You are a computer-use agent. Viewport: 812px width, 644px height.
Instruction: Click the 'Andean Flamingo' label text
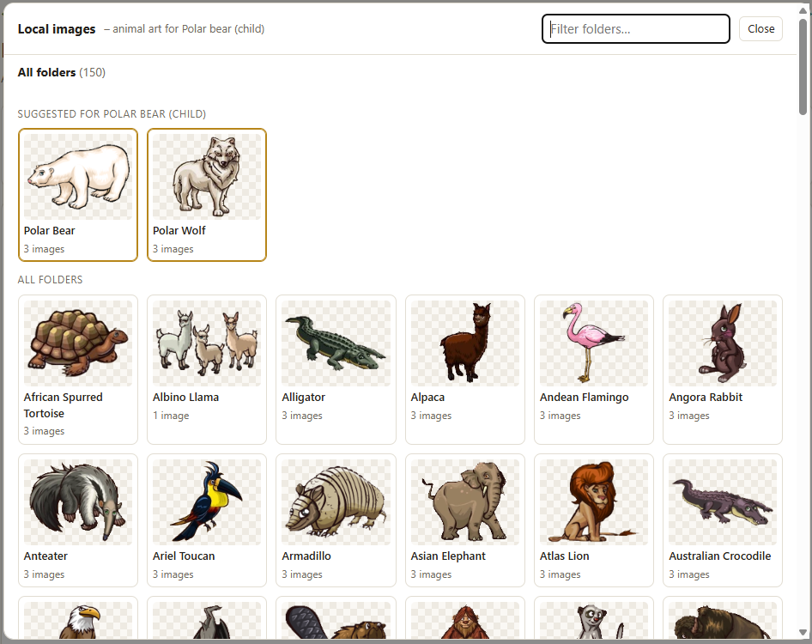(584, 398)
